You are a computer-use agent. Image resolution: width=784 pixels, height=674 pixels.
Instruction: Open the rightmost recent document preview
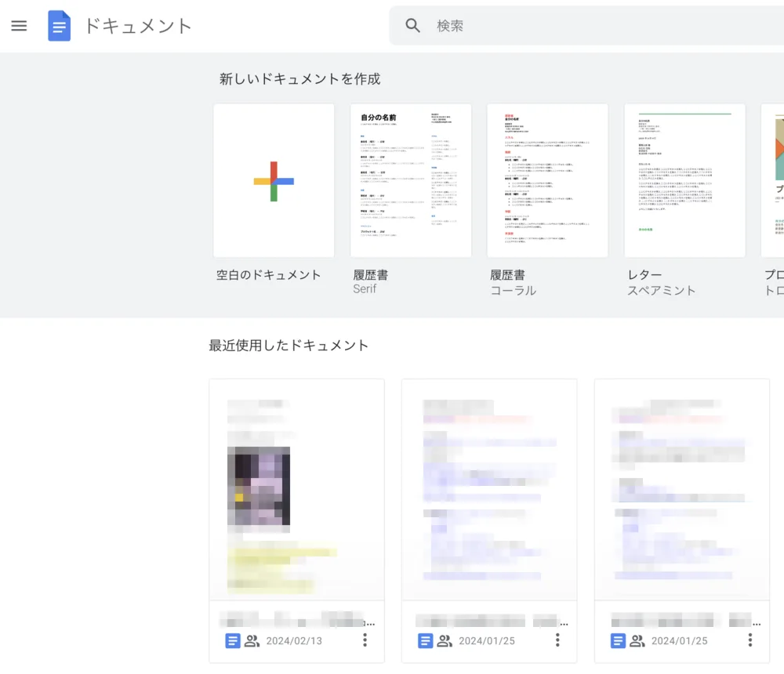point(682,490)
